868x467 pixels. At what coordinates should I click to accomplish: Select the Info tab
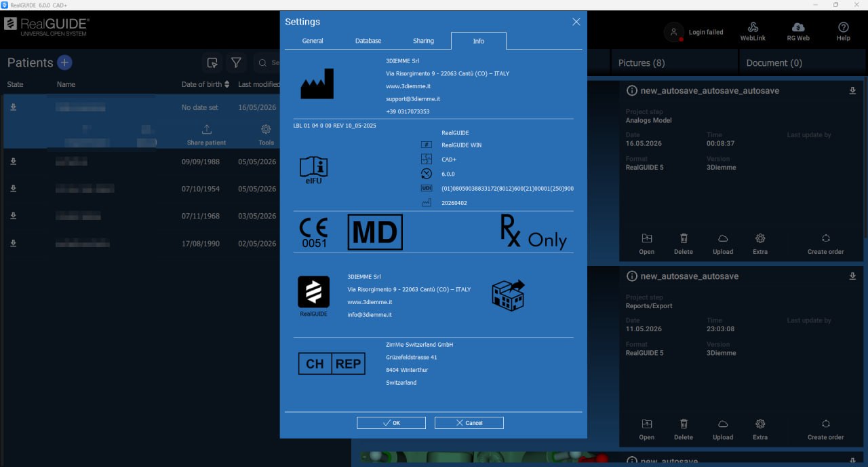pyautogui.click(x=479, y=41)
